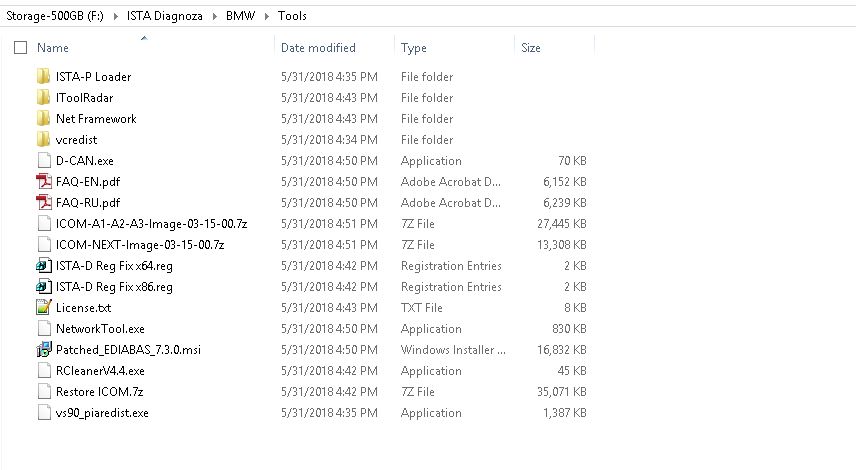Open the Net Framework folder
Image resolution: width=856 pixels, height=470 pixels.
click(x=96, y=119)
